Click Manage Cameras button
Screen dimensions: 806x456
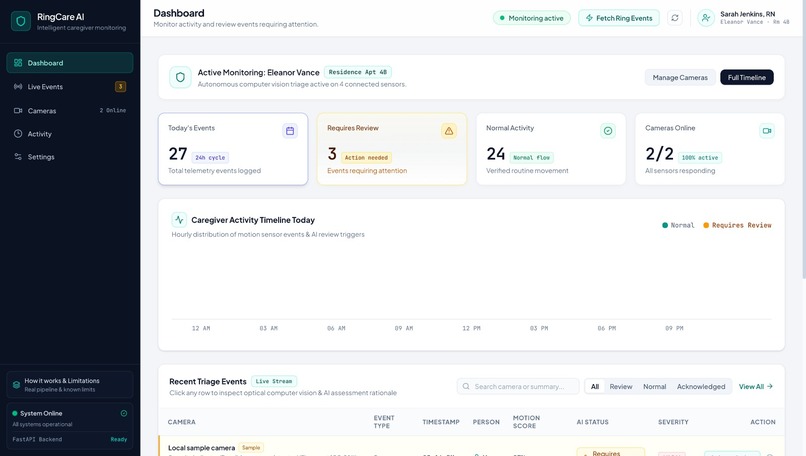tap(680, 78)
